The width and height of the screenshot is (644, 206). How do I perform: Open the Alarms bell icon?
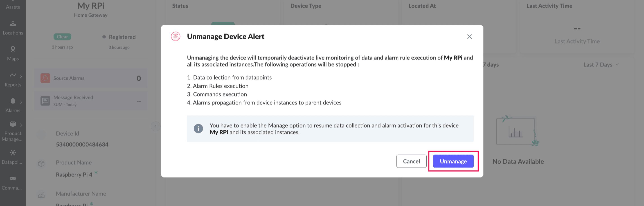tap(13, 101)
